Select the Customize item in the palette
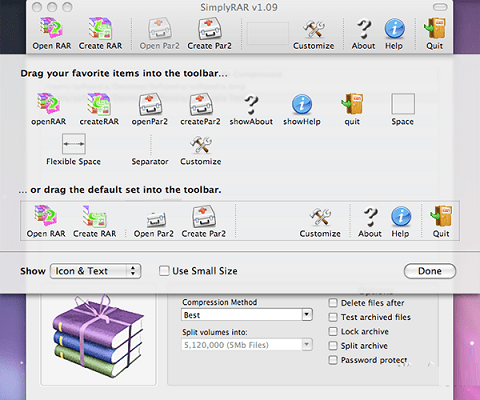The width and height of the screenshot is (480, 400). coord(201,150)
